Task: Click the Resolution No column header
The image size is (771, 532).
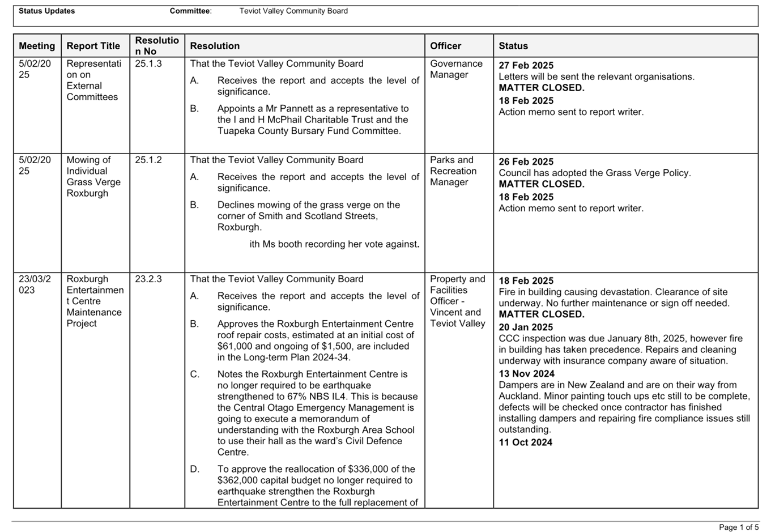Action: 156,46
